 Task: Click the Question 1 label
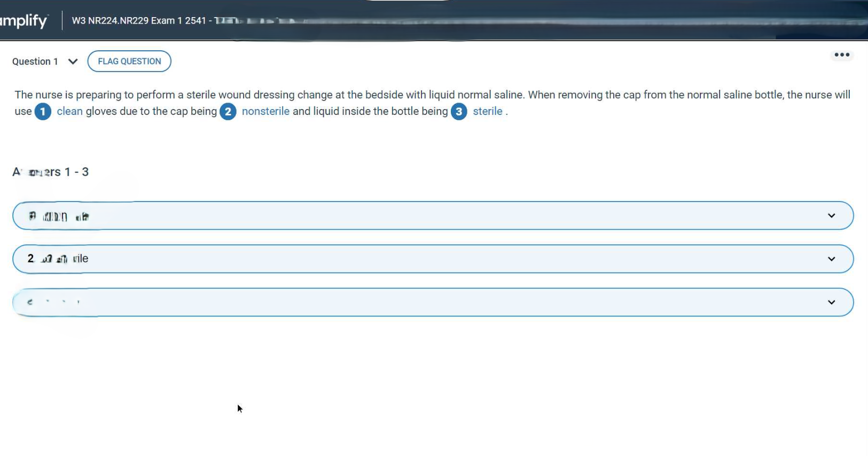tap(35, 61)
